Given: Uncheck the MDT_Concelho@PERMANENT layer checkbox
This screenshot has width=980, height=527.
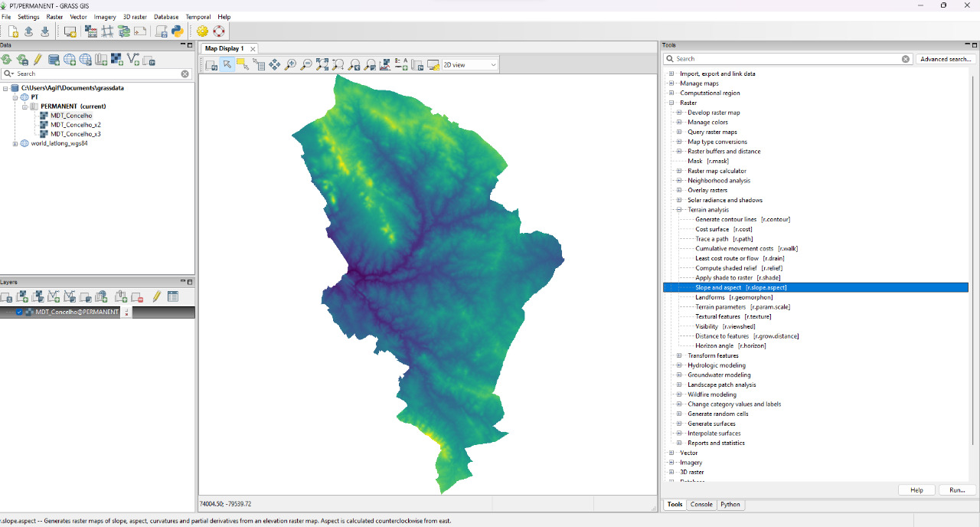Looking at the screenshot, I should pos(19,313).
